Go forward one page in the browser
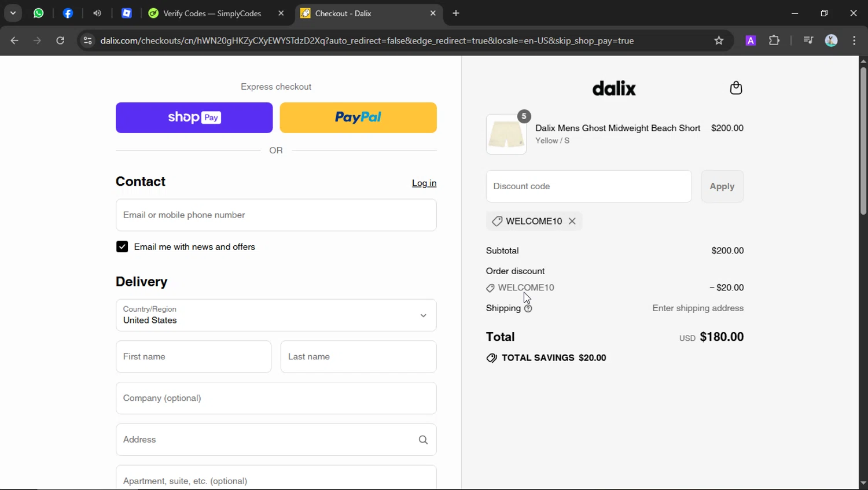This screenshot has width=868, height=490. click(37, 40)
